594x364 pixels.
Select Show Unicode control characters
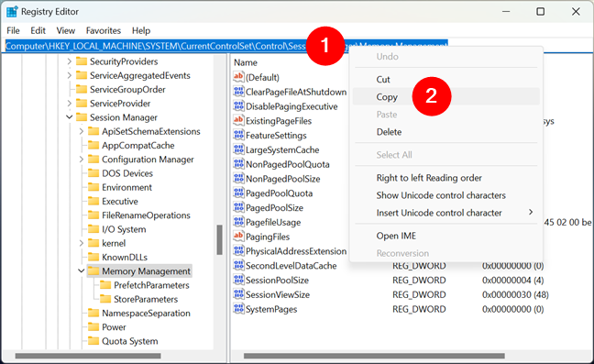click(x=445, y=195)
